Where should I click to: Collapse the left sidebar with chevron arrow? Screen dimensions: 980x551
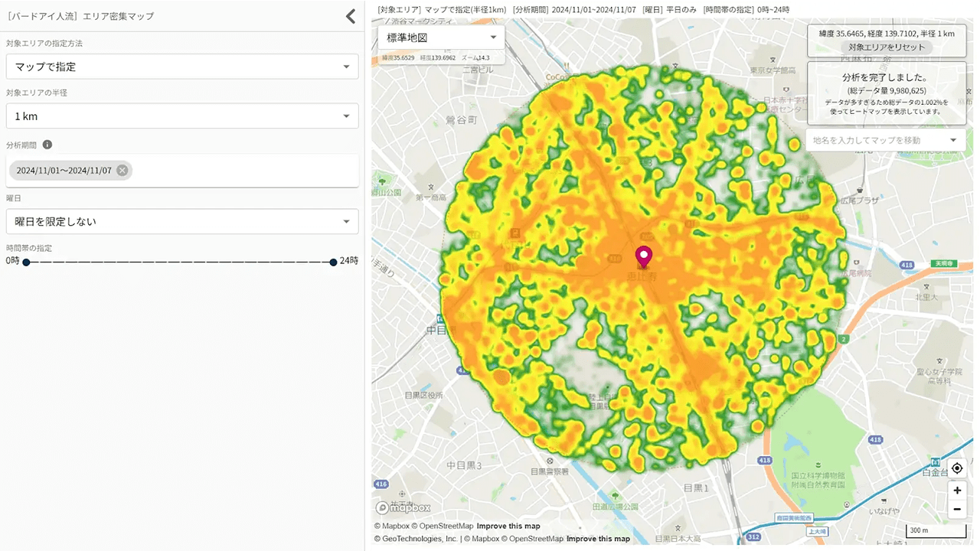[350, 16]
